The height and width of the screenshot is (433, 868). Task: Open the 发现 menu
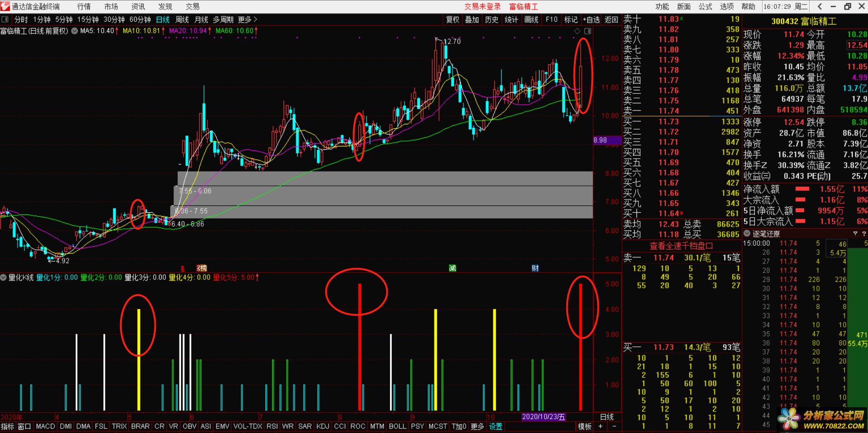coord(165,6)
